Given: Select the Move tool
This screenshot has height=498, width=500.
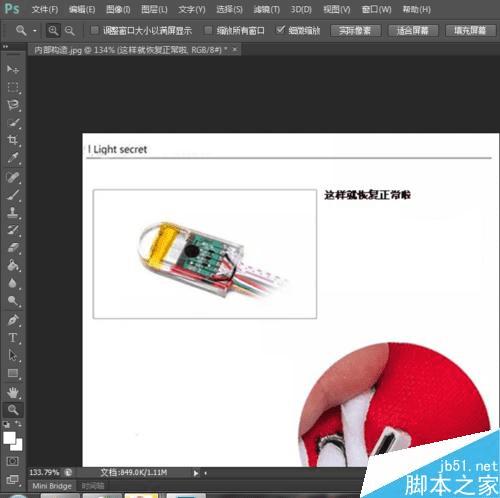Looking at the screenshot, I should [x=13, y=69].
